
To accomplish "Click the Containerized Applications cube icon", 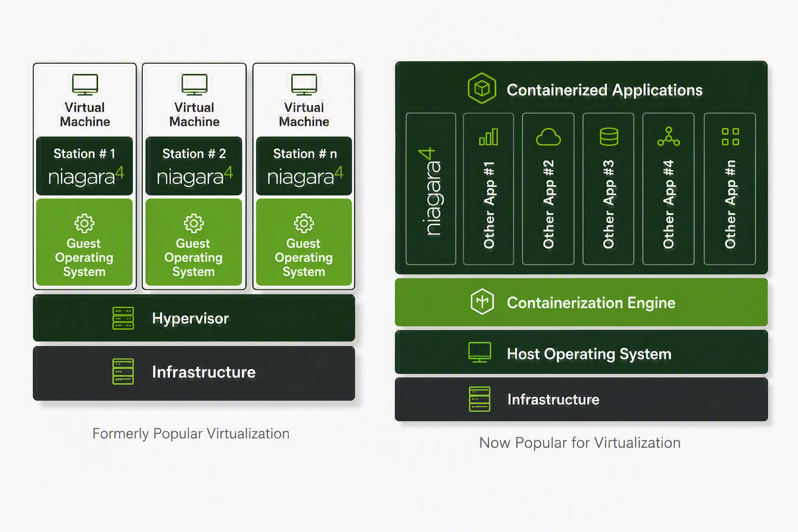I will tap(482, 88).
